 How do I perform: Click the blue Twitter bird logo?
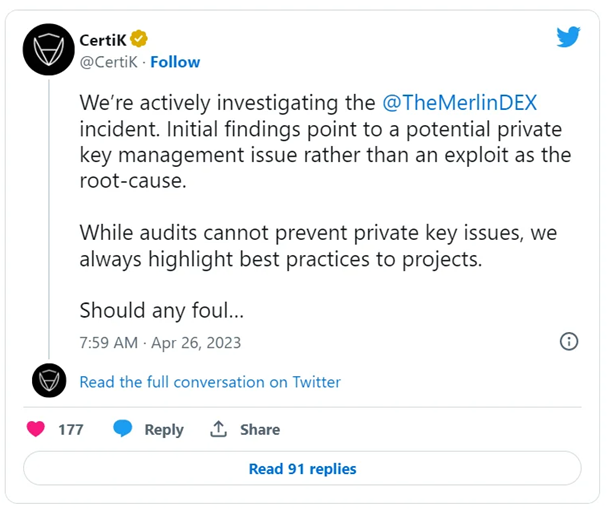(570, 39)
